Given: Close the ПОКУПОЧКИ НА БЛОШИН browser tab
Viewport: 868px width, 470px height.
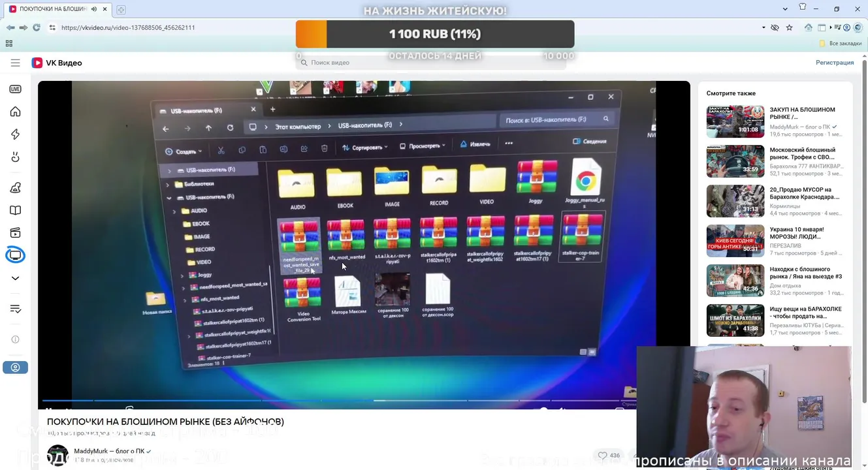Looking at the screenshot, I should (x=104, y=9).
